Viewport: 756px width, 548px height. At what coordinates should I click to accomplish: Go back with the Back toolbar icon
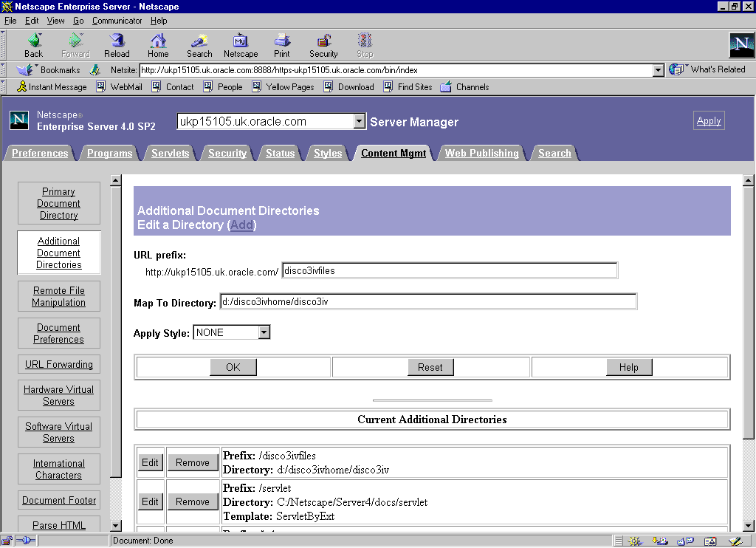click(x=34, y=45)
